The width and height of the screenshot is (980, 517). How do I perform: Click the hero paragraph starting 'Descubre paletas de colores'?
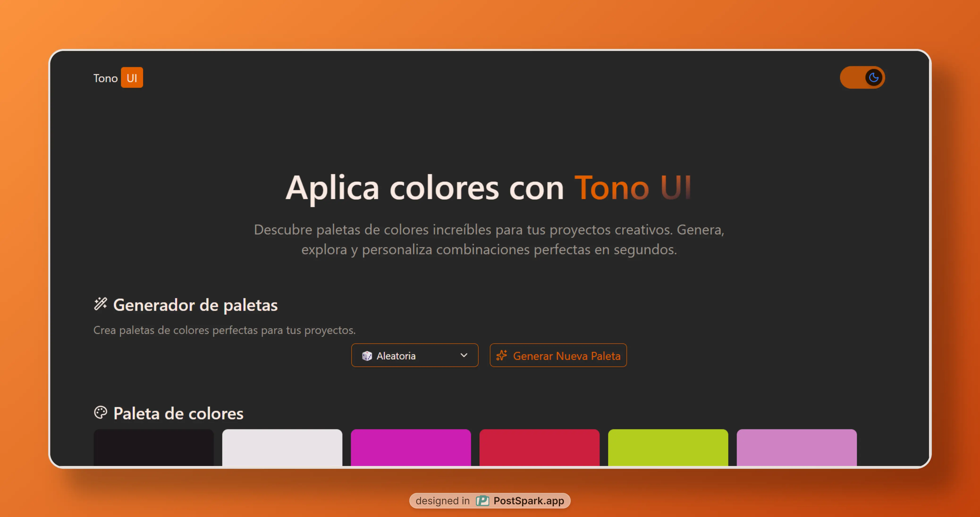pyautogui.click(x=489, y=239)
